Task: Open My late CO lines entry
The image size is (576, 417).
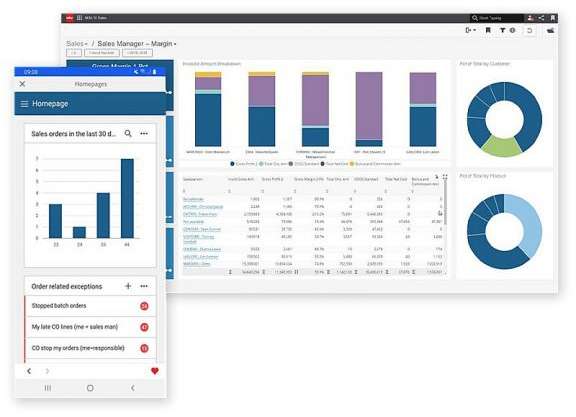Action: [x=90, y=327]
